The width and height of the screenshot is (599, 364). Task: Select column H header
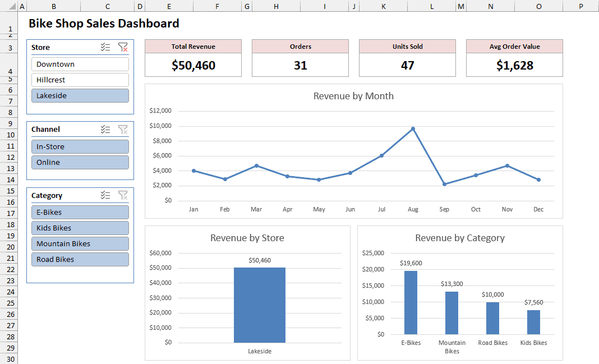pyautogui.click(x=276, y=6)
